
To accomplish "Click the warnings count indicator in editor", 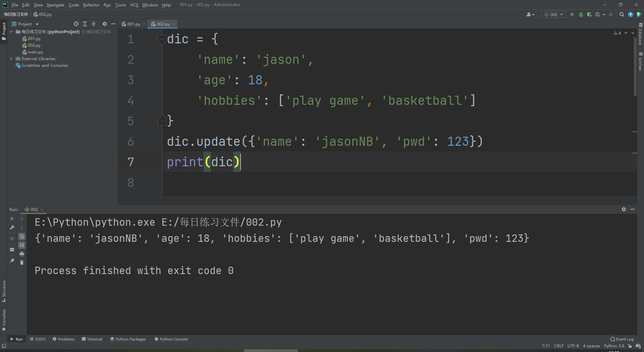I will coord(617,33).
